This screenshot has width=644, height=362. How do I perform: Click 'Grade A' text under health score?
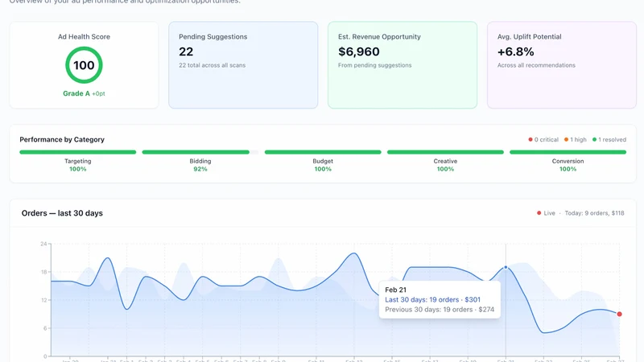(76, 93)
